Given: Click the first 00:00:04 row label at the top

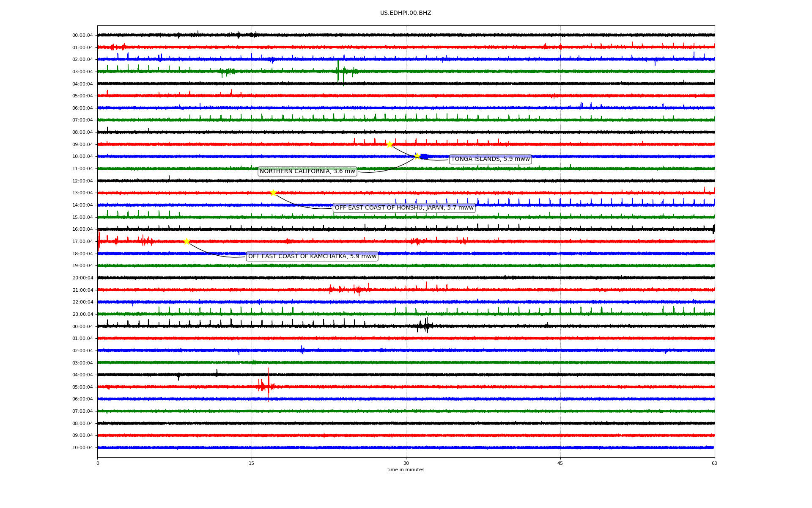Looking at the screenshot, I should pyautogui.click(x=82, y=36).
